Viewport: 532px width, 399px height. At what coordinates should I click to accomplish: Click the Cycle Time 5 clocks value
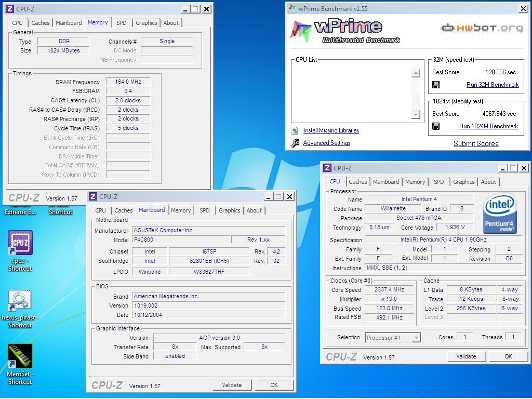[x=128, y=128]
